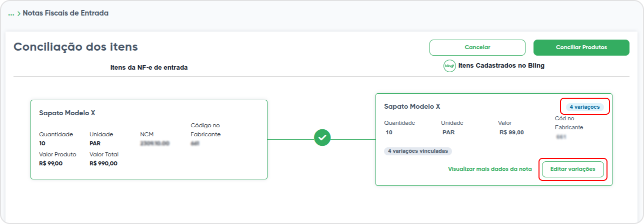Expand the breadcrumb ellipsis
644x224 pixels.
[x=11, y=14]
